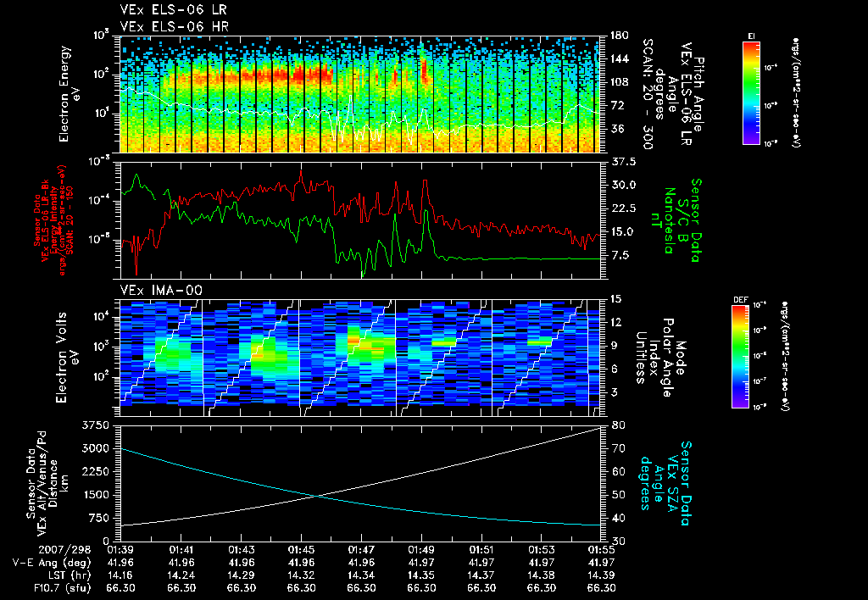Click the 'V-E Ang (deg)' row label

tap(51, 563)
